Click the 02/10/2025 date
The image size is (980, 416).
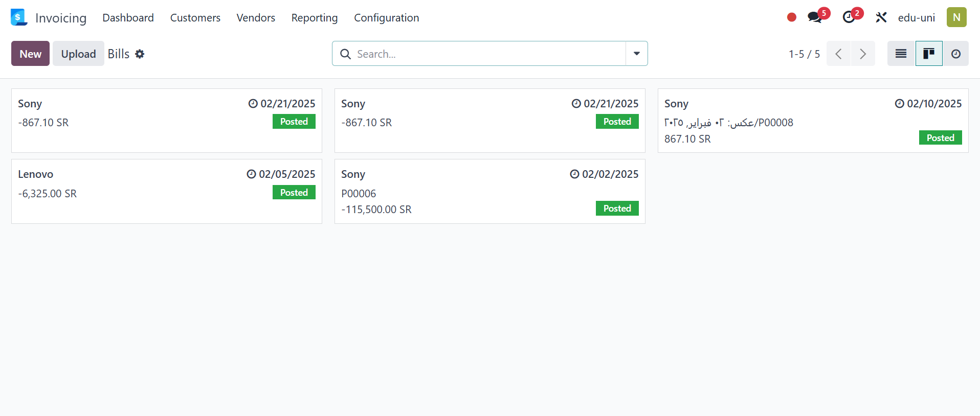click(934, 104)
